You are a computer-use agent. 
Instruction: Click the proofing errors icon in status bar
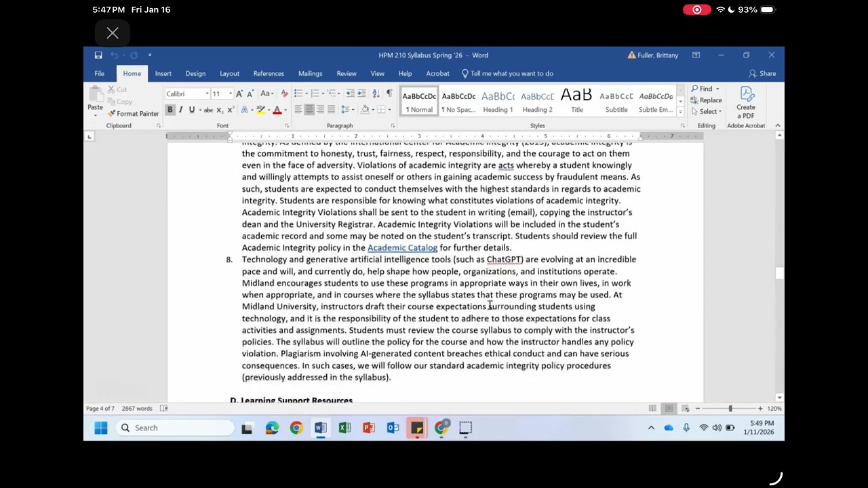click(x=163, y=408)
